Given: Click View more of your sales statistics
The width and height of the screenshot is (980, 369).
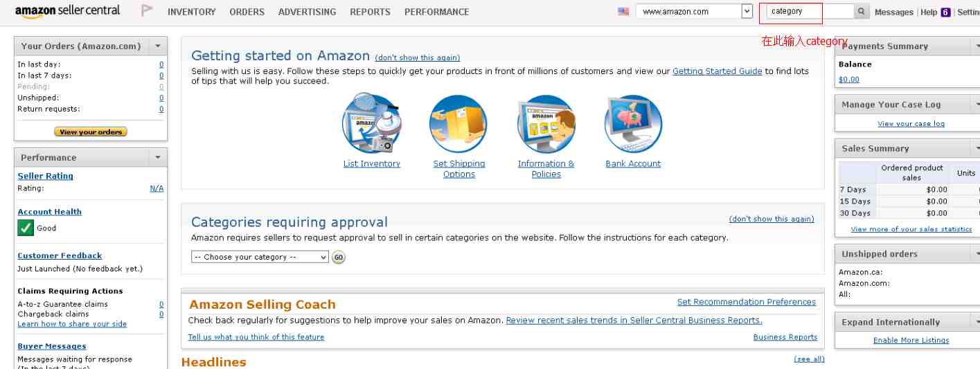Looking at the screenshot, I should tap(911, 229).
